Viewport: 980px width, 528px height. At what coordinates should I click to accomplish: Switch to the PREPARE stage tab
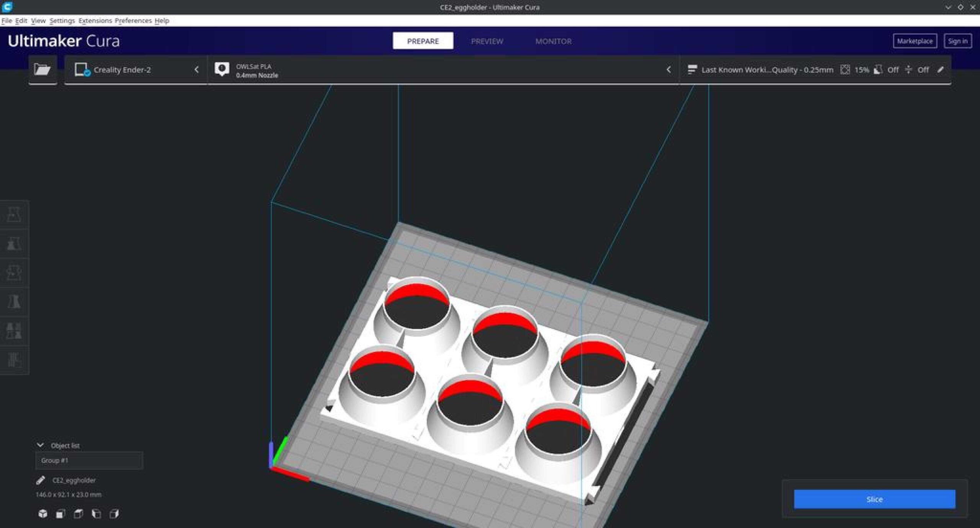point(423,41)
